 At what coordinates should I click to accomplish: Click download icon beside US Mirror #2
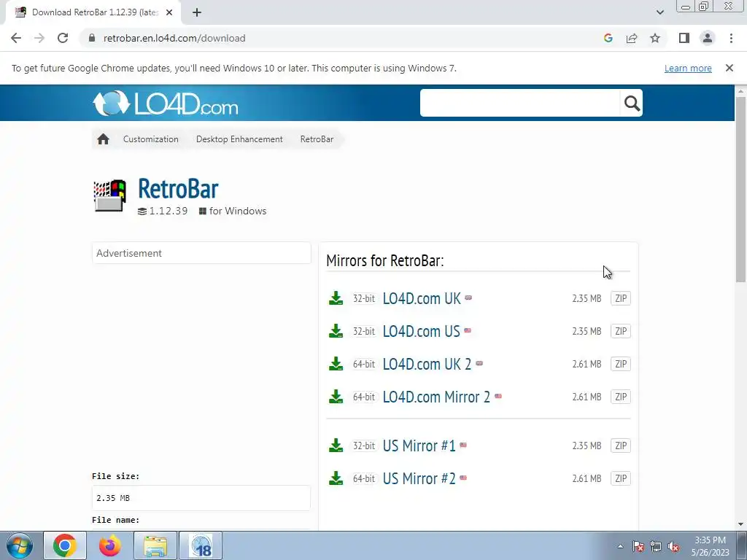(336, 478)
